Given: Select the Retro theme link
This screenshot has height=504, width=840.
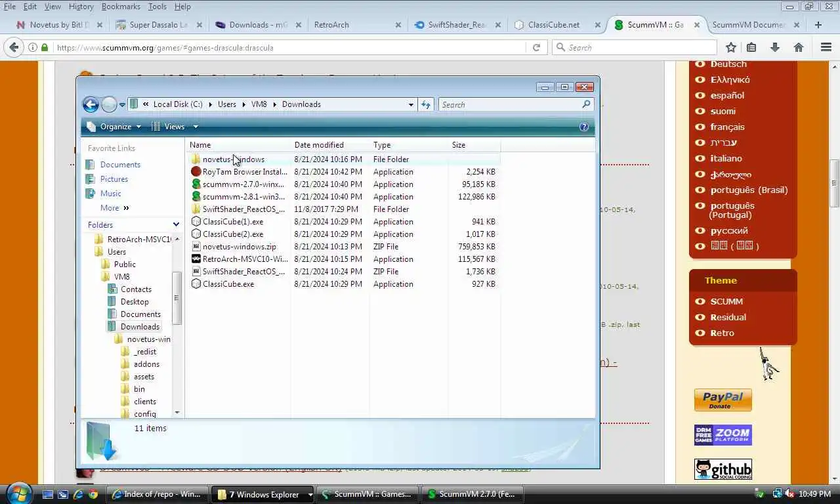Looking at the screenshot, I should click(x=722, y=333).
